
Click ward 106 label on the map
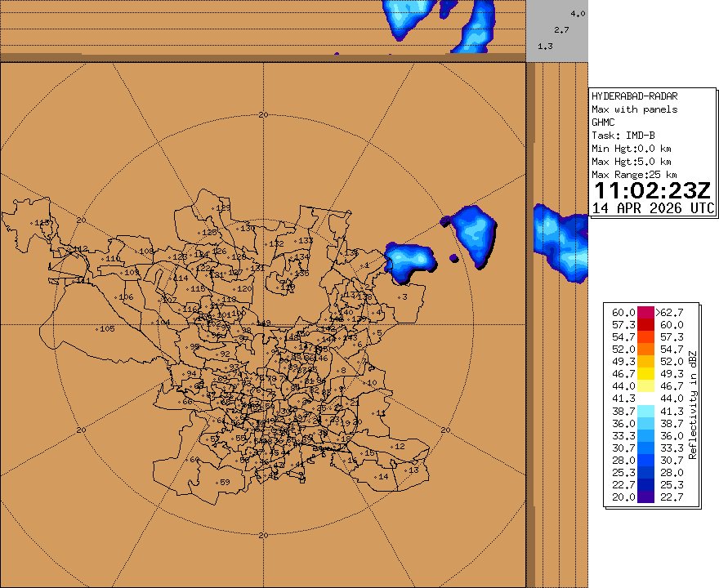click(x=126, y=297)
